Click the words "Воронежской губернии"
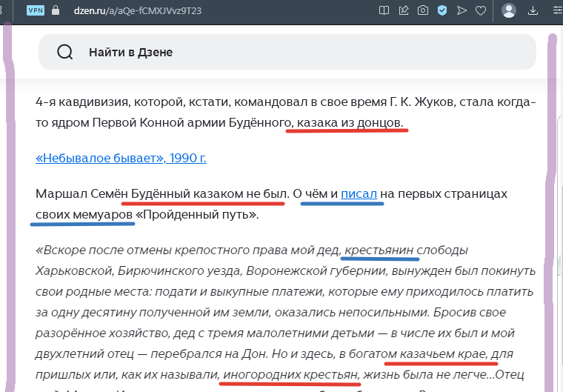Viewport: 563px width, 392px height. click(317, 271)
